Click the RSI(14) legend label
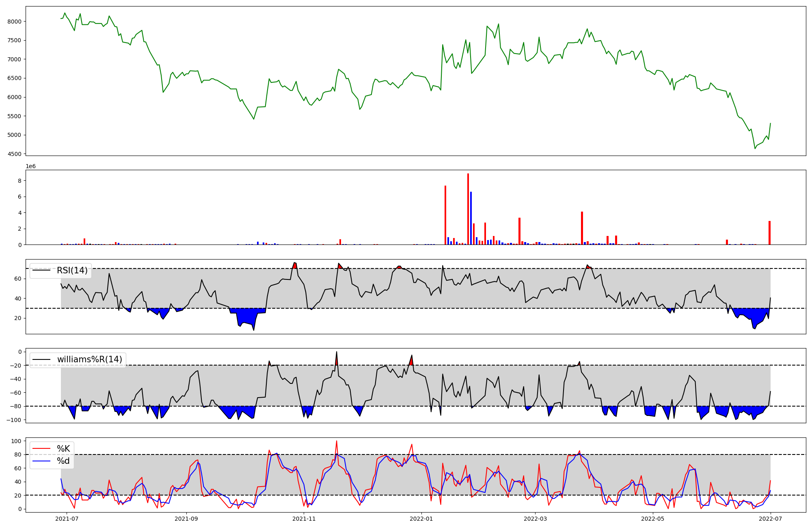Viewport: 812px width, 528px height. (72, 270)
